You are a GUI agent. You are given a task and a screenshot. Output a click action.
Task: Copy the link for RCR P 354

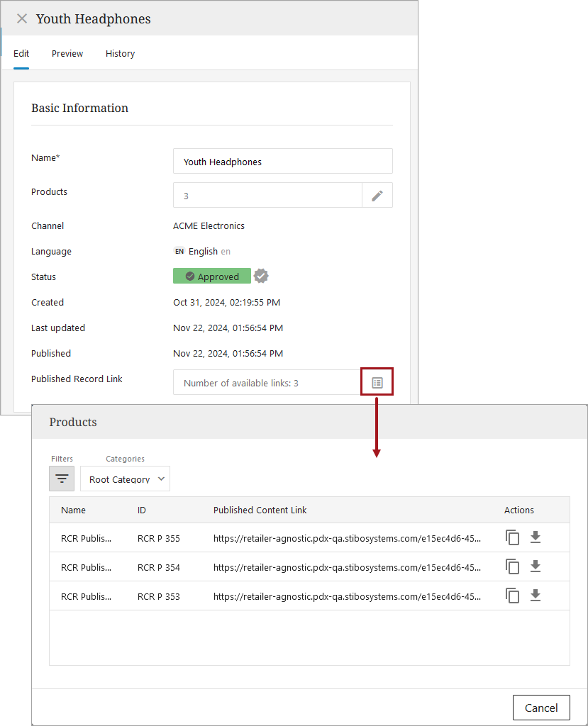coord(512,566)
